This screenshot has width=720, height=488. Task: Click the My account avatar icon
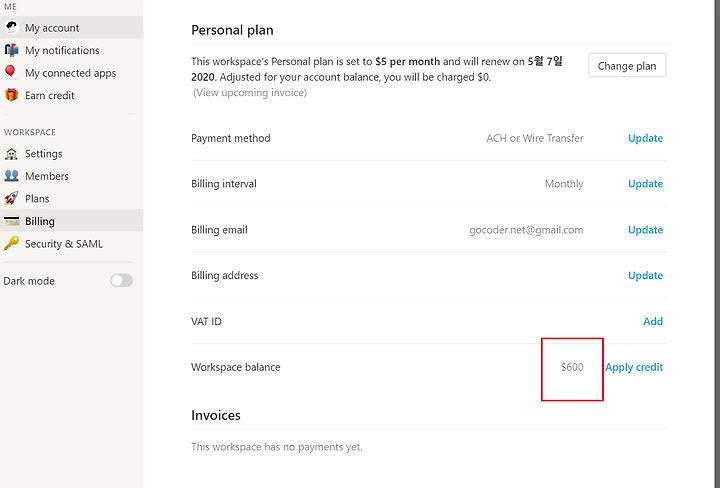pos(11,28)
